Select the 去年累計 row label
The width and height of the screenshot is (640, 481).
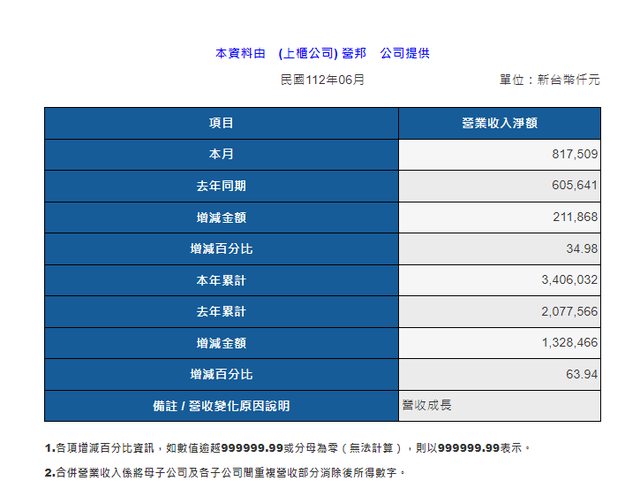pos(221,312)
